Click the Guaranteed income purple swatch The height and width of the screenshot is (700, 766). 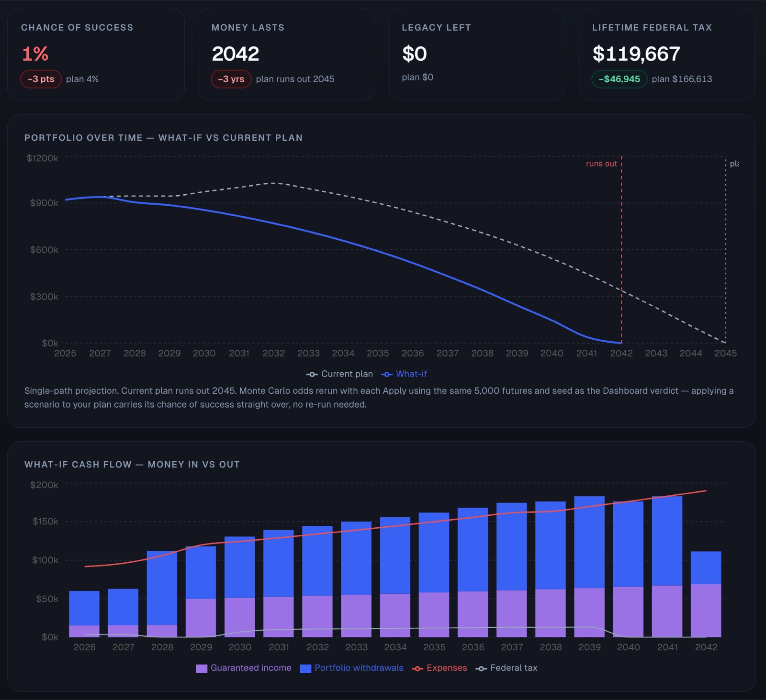[x=202, y=668]
